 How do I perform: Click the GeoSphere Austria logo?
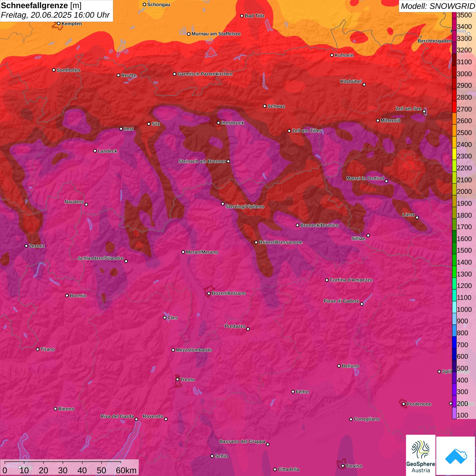click(x=421, y=455)
